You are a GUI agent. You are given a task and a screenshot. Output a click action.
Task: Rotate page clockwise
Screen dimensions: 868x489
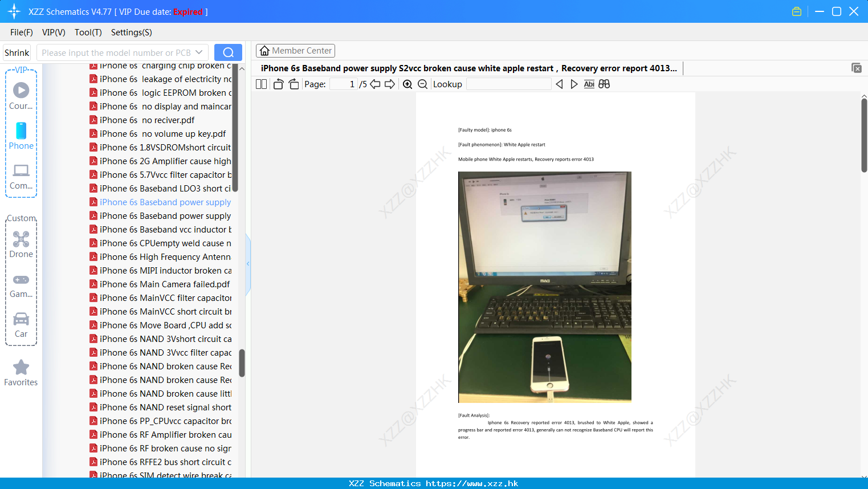click(x=294, y=84)
